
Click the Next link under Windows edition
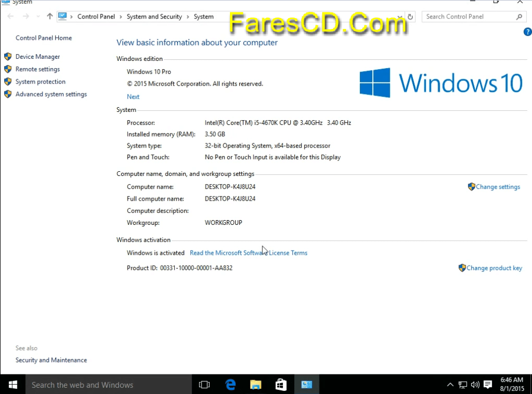coord(133,97)
